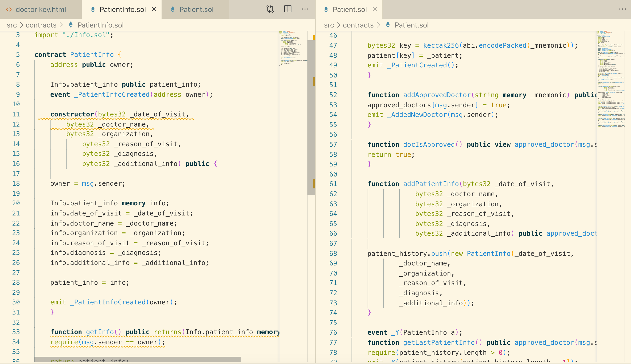The image size is (631, 364).
Task: Click line number 52 in right editor
Action: pyautogui.click(x=333, y=95)
